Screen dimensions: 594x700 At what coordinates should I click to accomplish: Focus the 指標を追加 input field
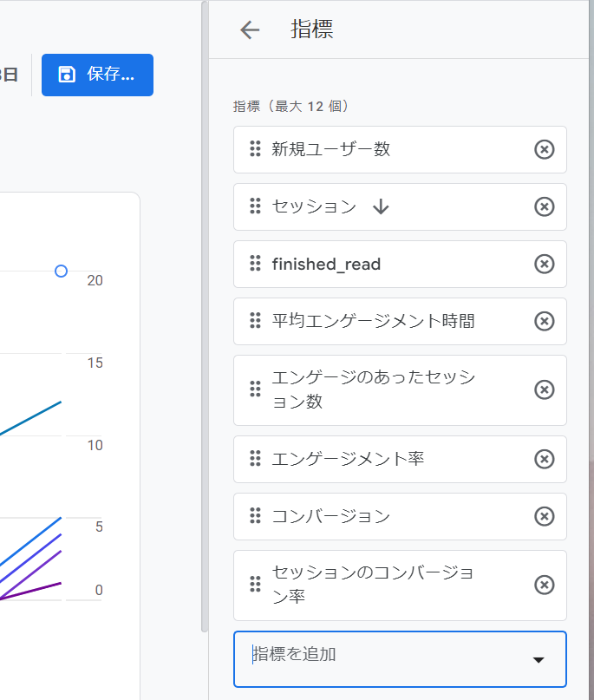(x=400, y=659)
